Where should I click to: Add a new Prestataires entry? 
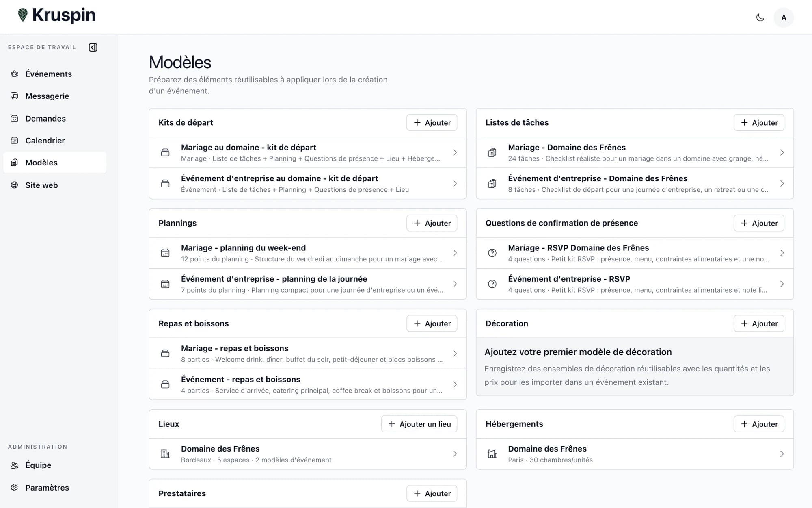tap(432, 493)
